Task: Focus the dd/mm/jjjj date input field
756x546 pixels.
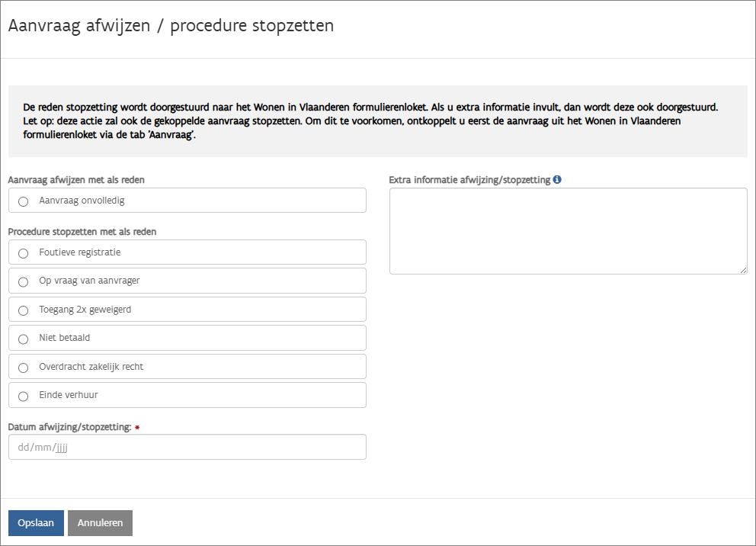Action: coord(187,447)
